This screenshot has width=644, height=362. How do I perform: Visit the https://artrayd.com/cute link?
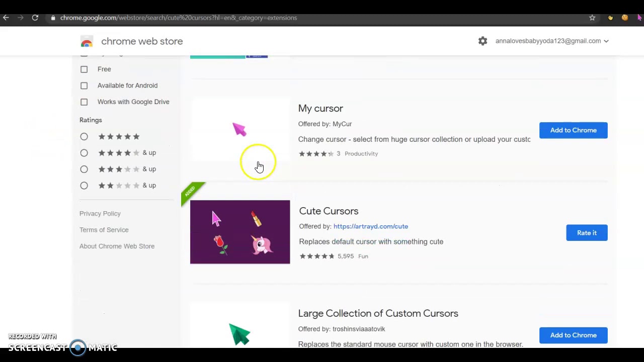[x=371, y=226]
